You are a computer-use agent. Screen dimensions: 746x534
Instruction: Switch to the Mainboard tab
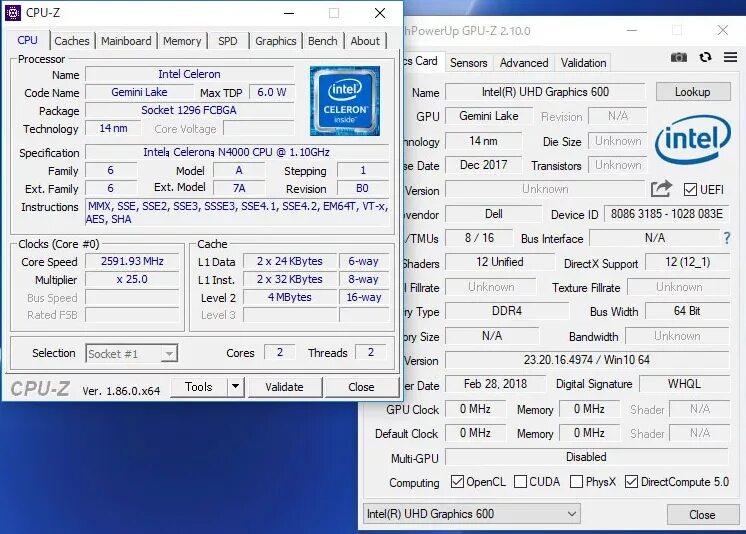click(126, 41)
